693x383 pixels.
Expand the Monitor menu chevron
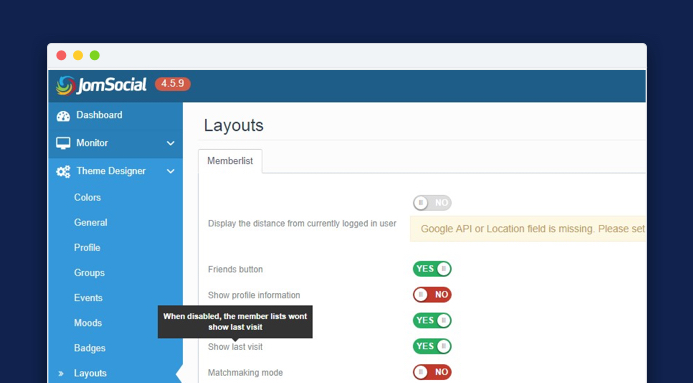(171, 143)
